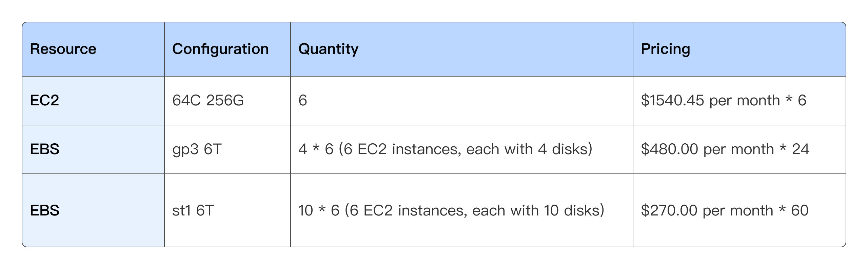The width and height of the screenshot is (868, 269).
Task: Click the EC2 quantity cell showing 6
Action: (303, 101)
